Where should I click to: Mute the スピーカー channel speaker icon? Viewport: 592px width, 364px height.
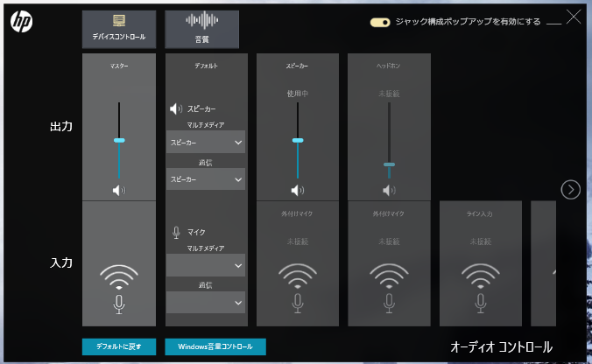298,190
